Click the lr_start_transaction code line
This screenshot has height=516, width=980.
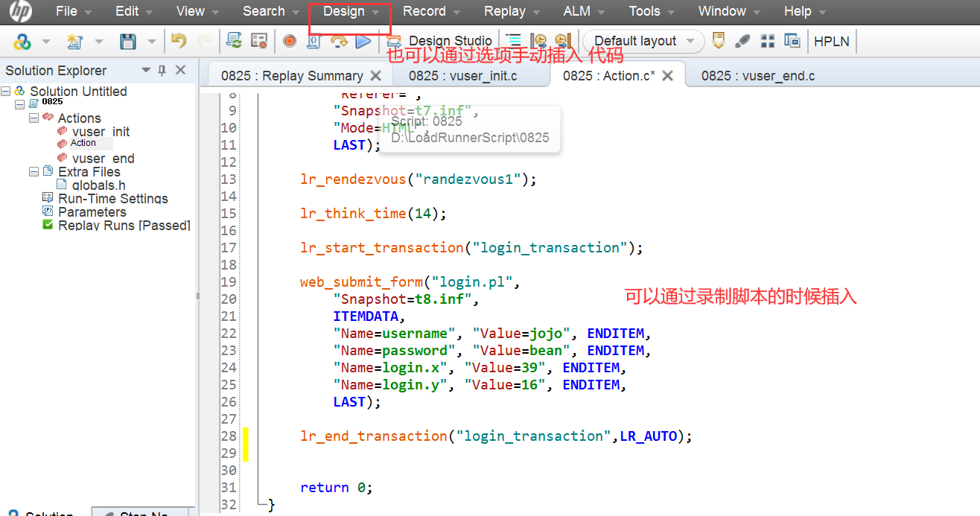(471, 247)
